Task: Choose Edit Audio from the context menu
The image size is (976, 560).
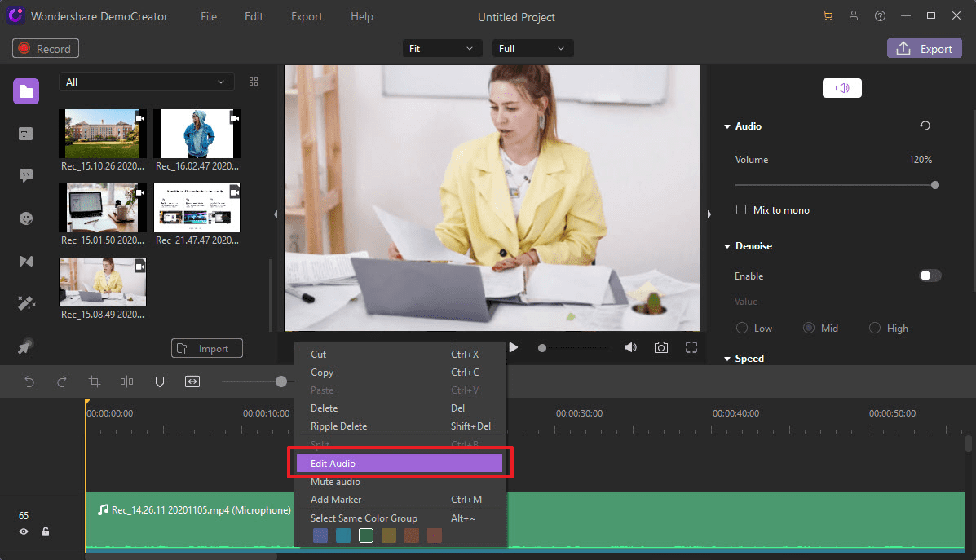Action: coord(399,463)
